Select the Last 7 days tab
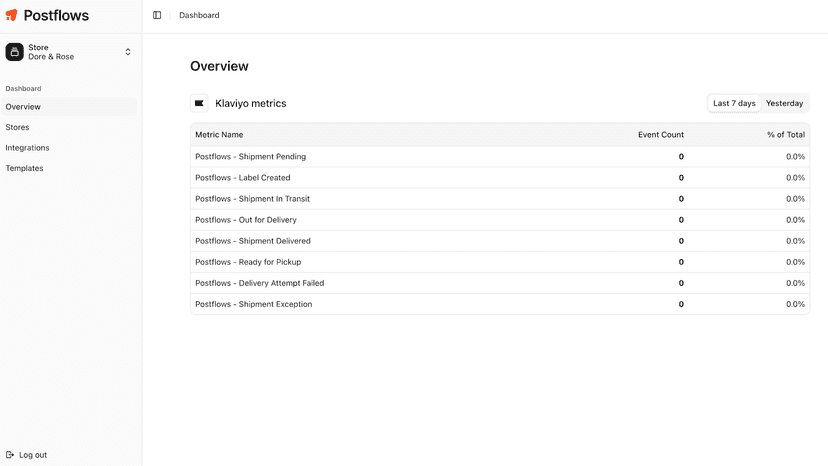 734,104
